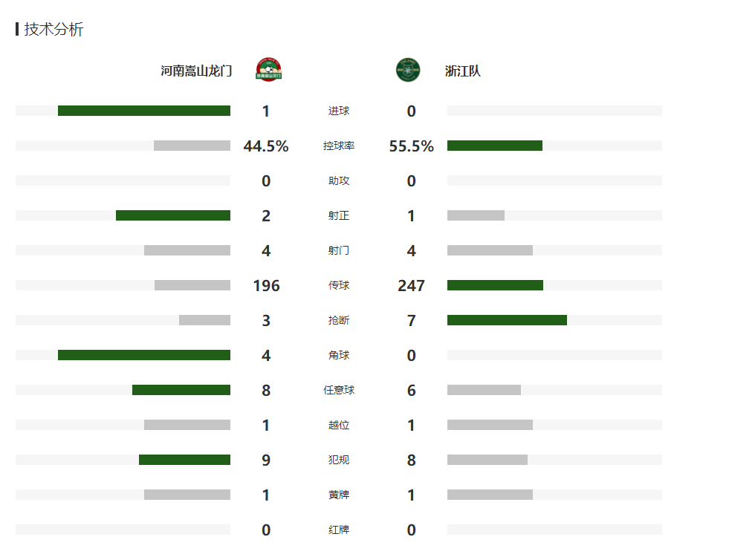729x560 pixels.
Task: Click Henan's 44.5% possession value
Action: click(x=266, y=146)
